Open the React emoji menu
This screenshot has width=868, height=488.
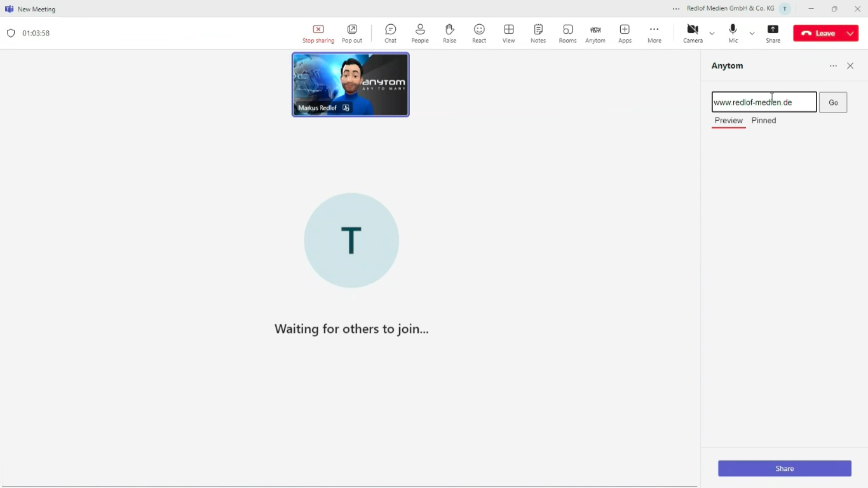tap(479, 33)
